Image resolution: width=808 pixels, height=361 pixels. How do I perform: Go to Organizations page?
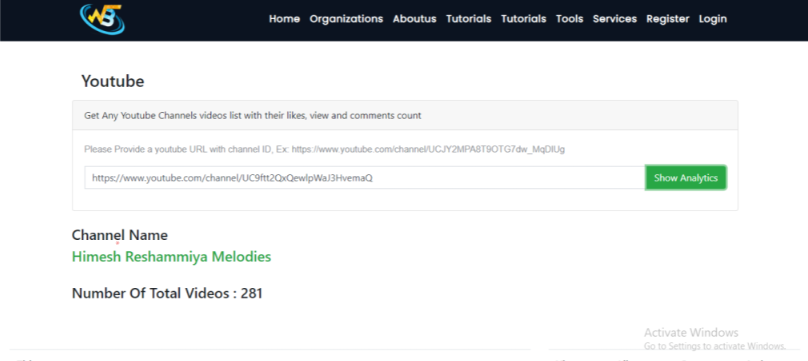[346, 19]
